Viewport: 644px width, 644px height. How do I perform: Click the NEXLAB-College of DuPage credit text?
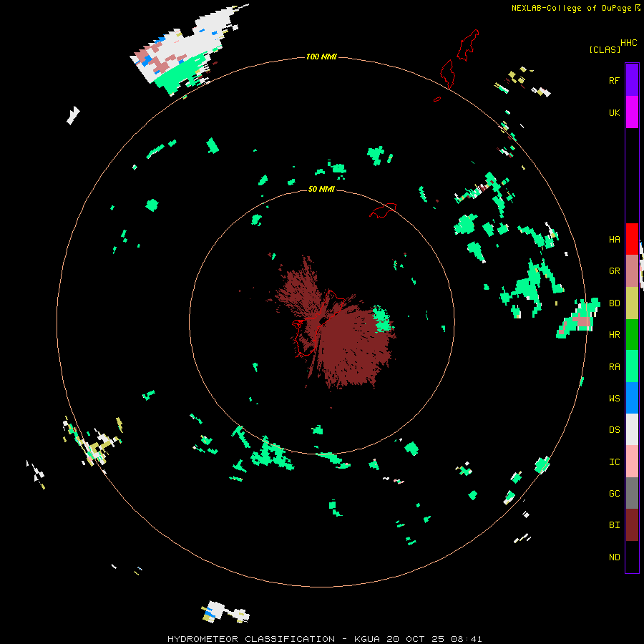tap(571, 8)
